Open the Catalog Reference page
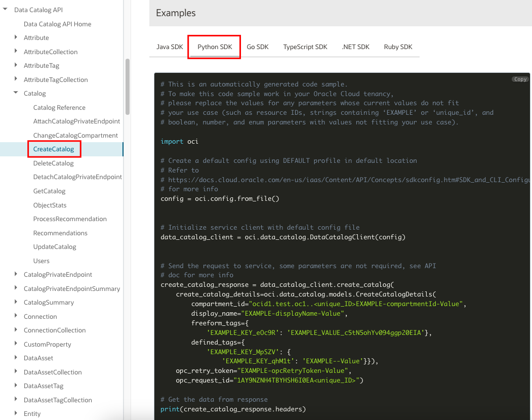The height and width of the screenshot is (420, 532). pyautogui.click(x=59, y=108)
